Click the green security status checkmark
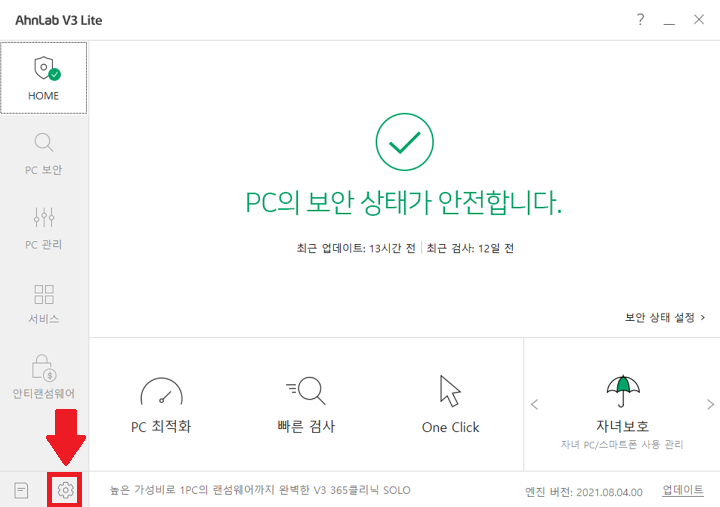Image resolution: width=720 pixels, height=507 pixels. click(404, 142)
